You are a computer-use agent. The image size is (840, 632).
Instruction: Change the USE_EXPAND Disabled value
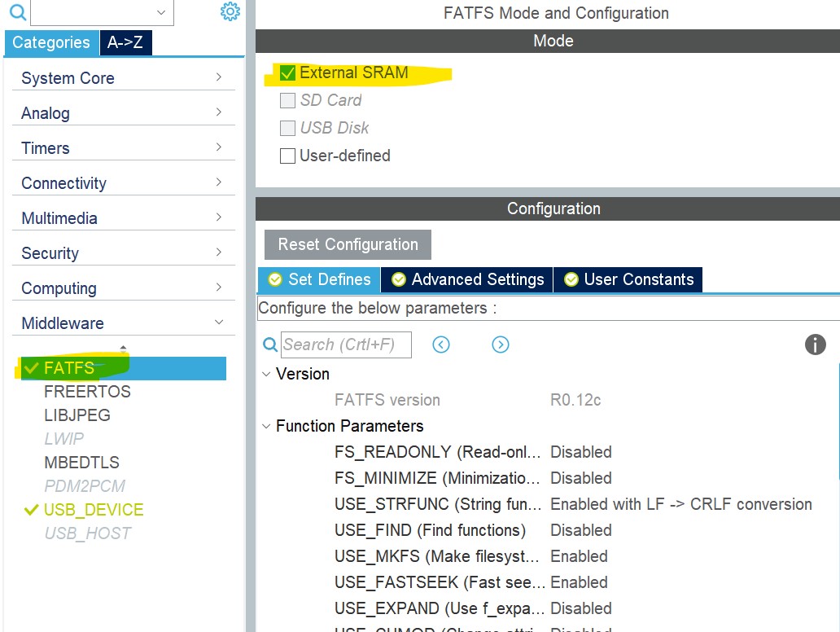point(580,608)
